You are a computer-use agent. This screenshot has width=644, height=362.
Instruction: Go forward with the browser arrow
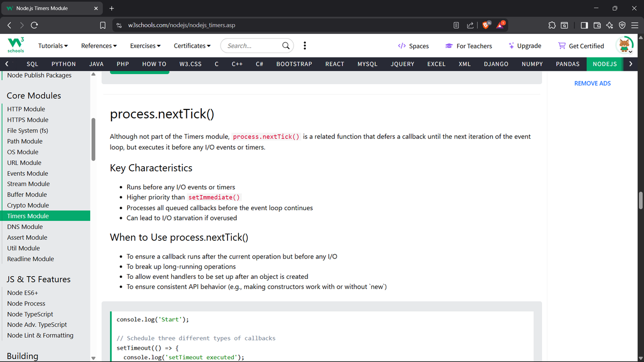pyautogui.click(x=22, y=25)
